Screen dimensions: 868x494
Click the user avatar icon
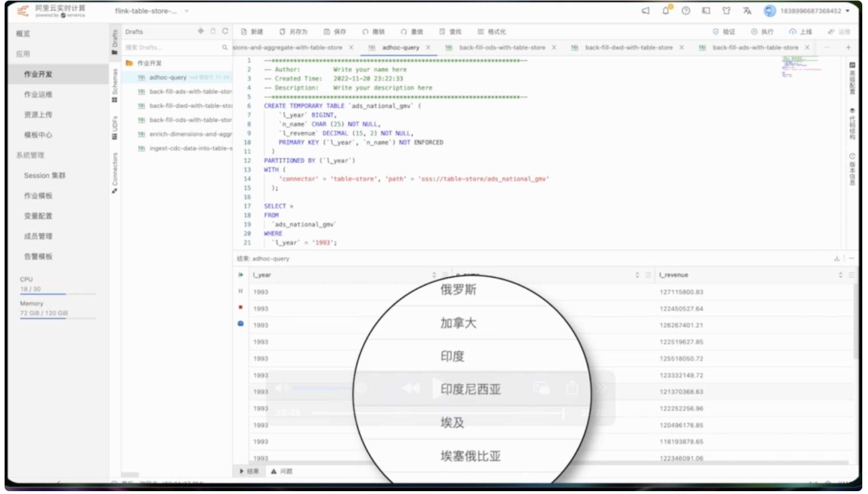point(769,11)
